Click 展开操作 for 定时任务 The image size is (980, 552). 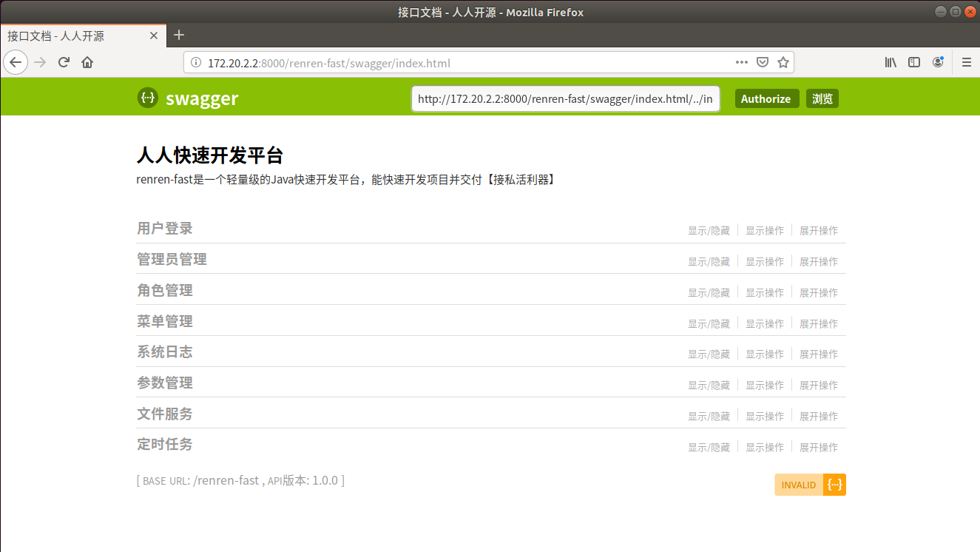click(819, 448)
